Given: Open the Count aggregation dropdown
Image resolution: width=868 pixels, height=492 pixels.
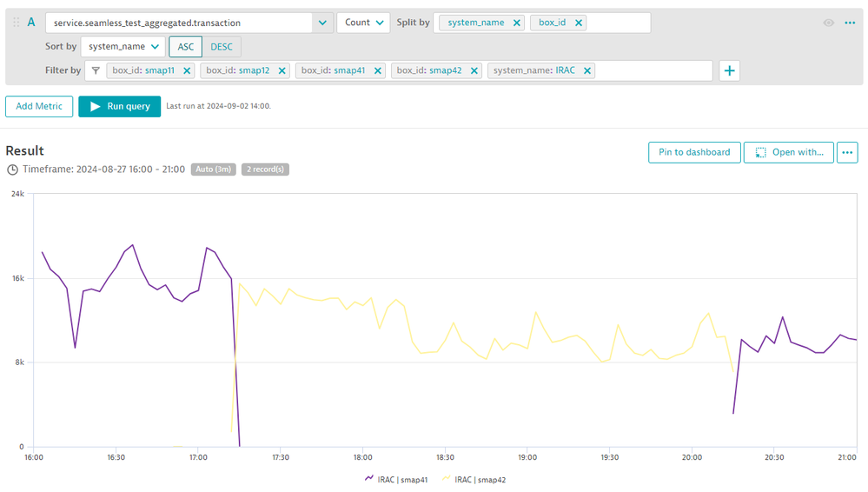Looking at the screenshot, I should (363, 23).
